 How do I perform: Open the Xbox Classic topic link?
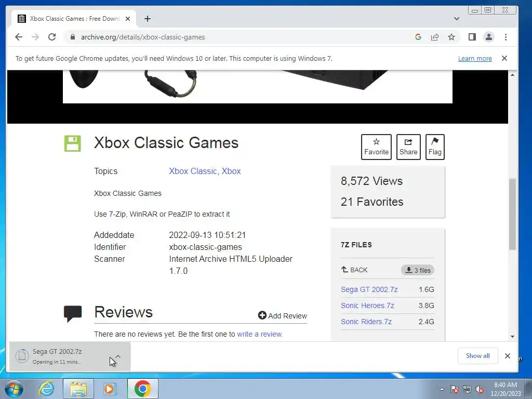coord(193,171)
